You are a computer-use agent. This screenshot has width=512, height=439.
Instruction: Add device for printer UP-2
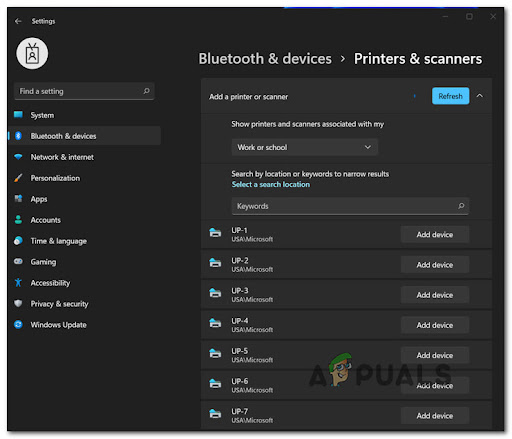tap(435, 265)
